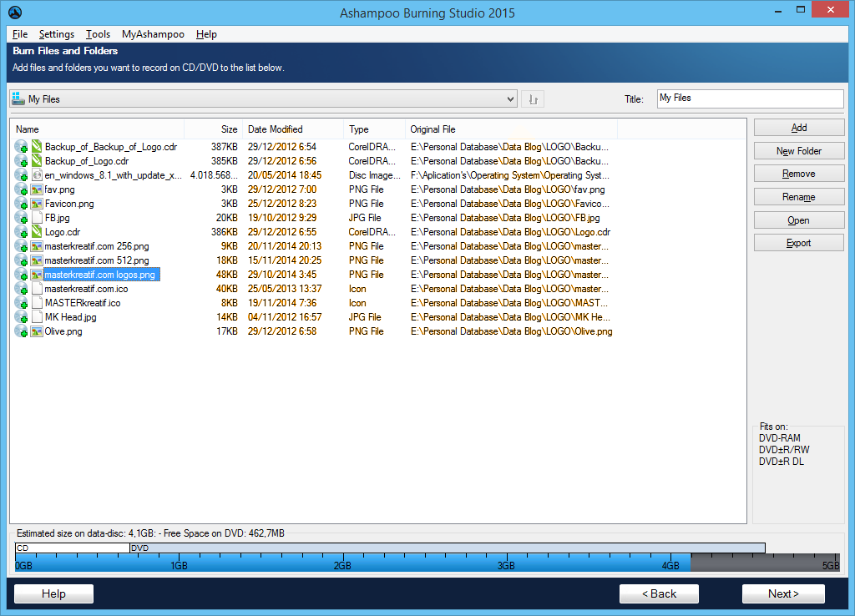Image resolution: width=855 pixels, height=616 pixels.
Task: Click the CD capacity marker bar
Action: 73,548
